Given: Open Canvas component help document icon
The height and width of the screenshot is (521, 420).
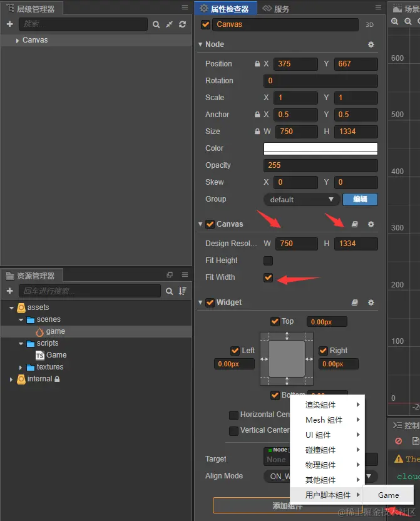Looking at the screenshot, I should tap(355, 224).
